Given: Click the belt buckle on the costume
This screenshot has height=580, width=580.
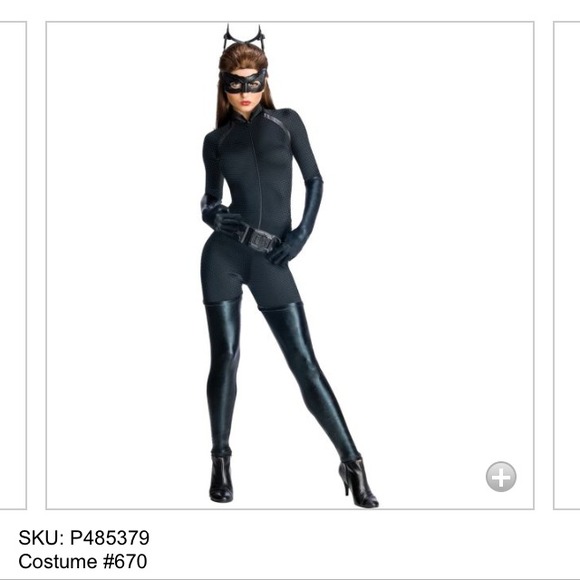Looking at the screenshot, I should [261, 241].
